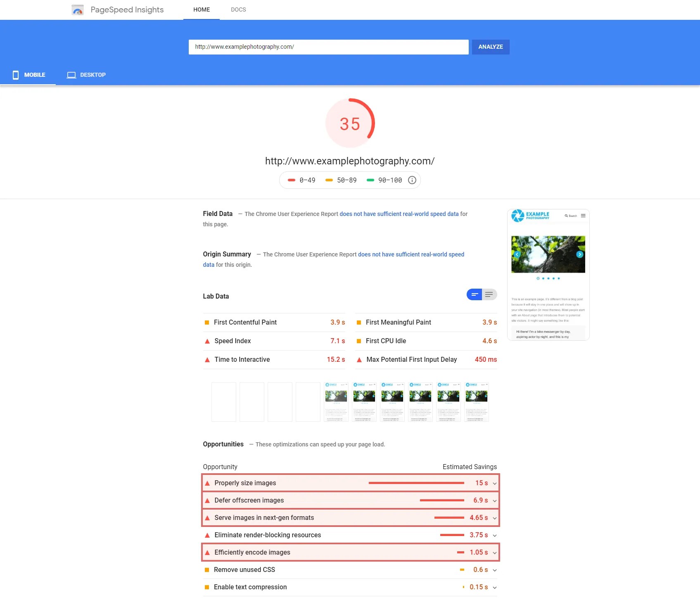Screen dimensions: 700x612
Task: Open the DESKTOP results tab
Action: [93, 75]
